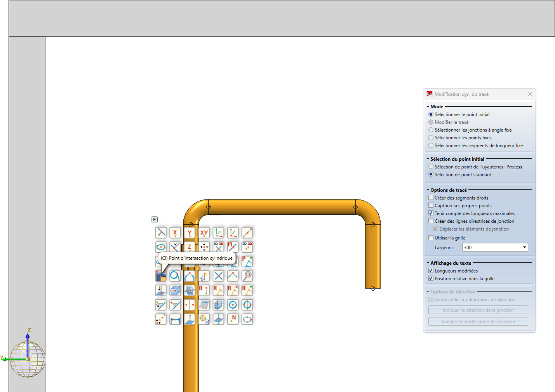Select the X coordinate point option icon
The width and height of the screenshot is (555, 392).
tap(175, 232)
